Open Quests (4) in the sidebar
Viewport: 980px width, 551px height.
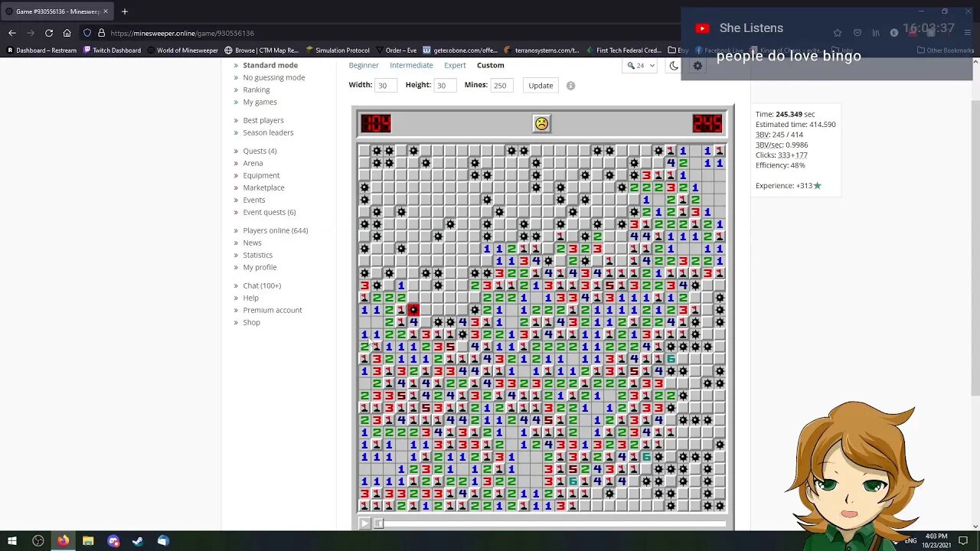click(x=260, y=151)
